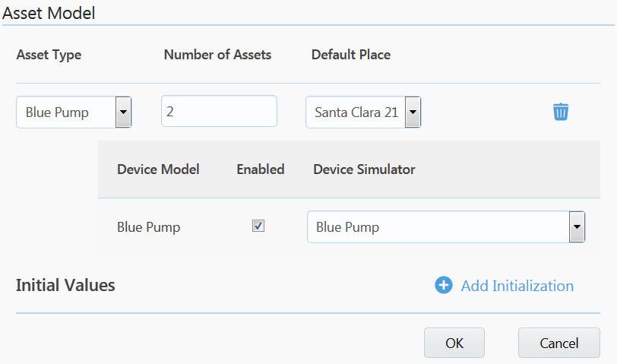Screen dimensions: 617x364
Task: Delete the Blue Pump asset row
Action: pos(560,112)
